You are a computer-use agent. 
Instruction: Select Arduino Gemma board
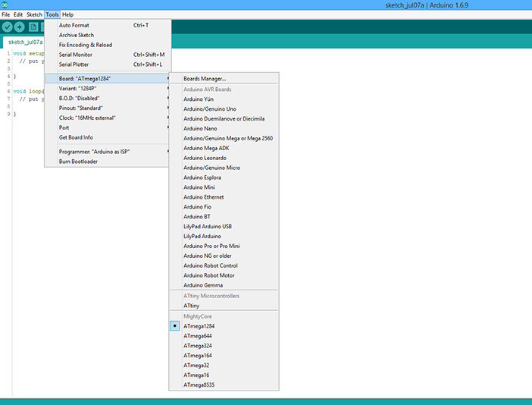click(x=224, y=285)
